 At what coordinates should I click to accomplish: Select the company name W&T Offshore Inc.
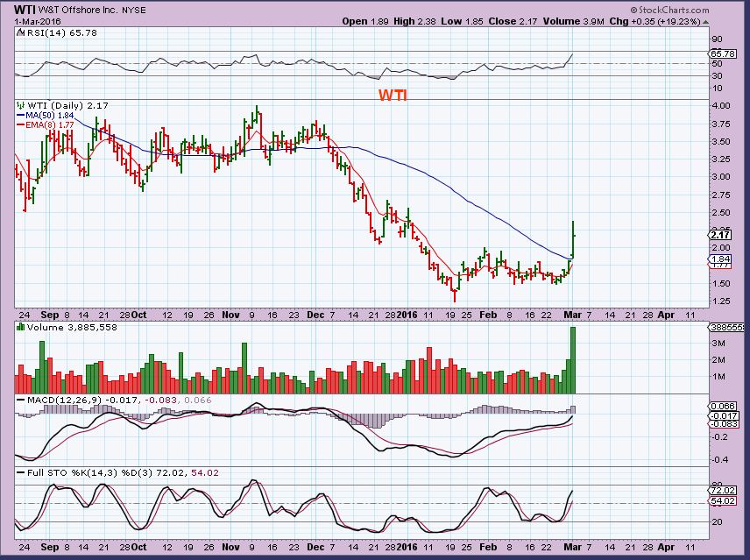click(x=77, y=10)
